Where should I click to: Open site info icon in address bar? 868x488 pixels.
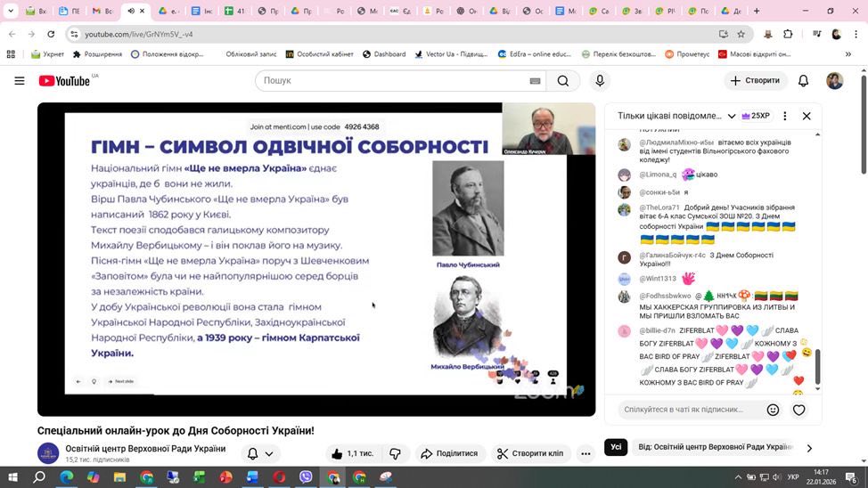pyautogui.click(x=74, y=35)
